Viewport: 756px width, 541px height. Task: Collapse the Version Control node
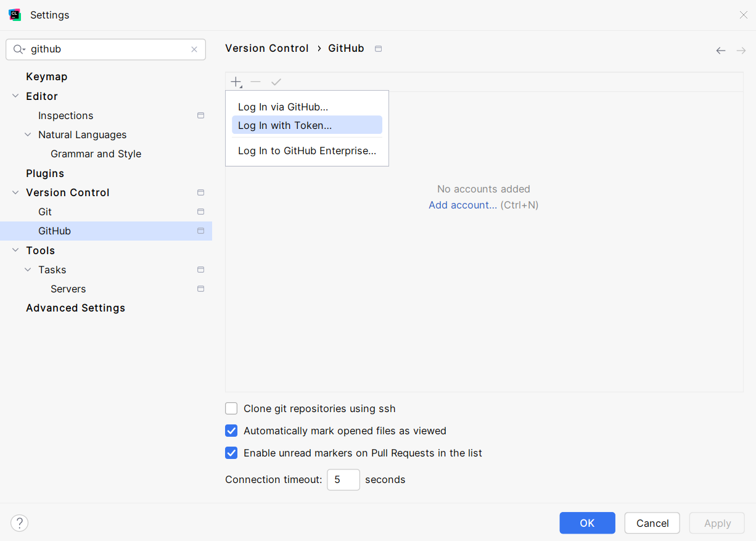[x=15, y=192]
